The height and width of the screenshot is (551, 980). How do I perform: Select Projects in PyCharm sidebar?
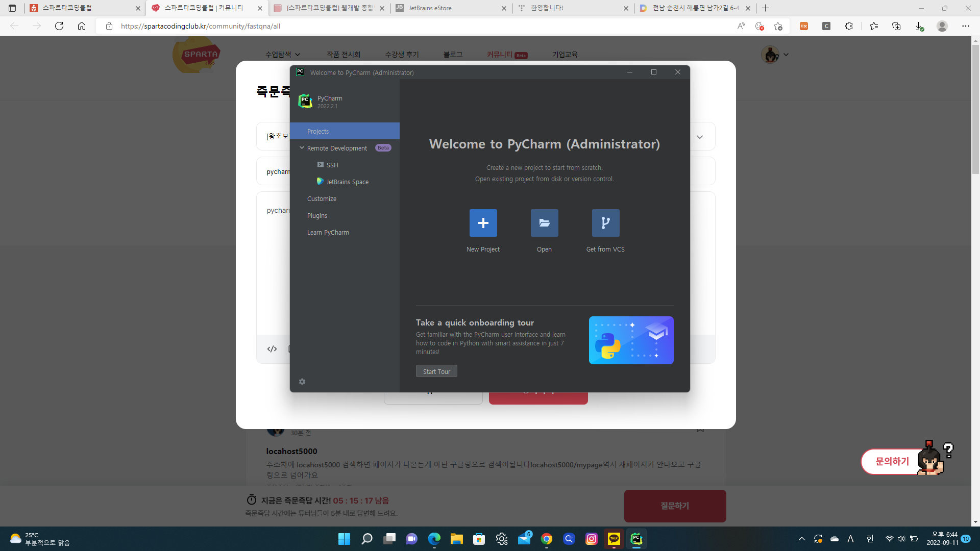(345, 131)
